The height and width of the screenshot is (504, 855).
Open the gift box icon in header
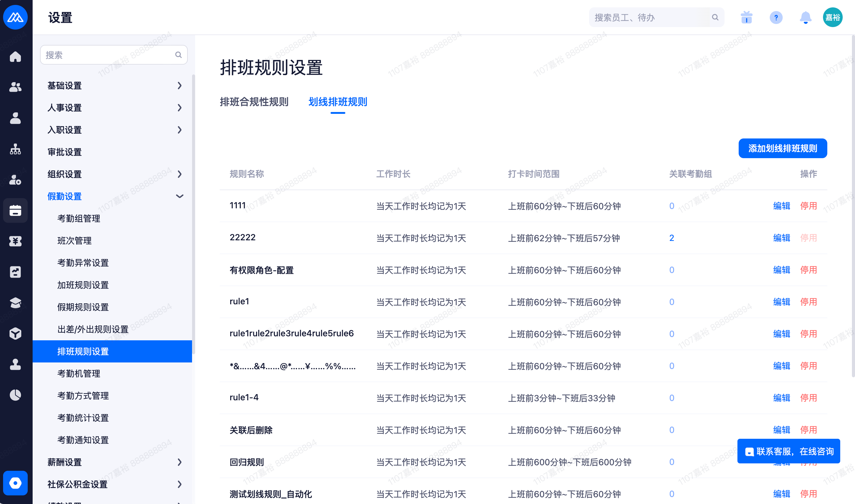tap(746, 17)
